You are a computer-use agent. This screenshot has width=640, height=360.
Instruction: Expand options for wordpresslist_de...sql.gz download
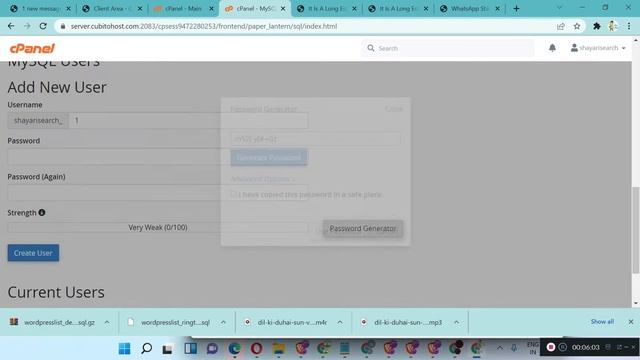107,322
